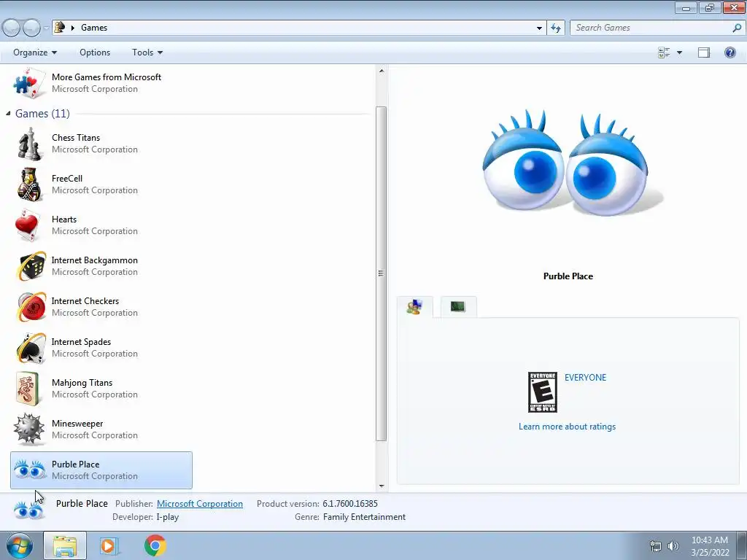Select the FreeCell label
The image size is (747, 560).
66,179
